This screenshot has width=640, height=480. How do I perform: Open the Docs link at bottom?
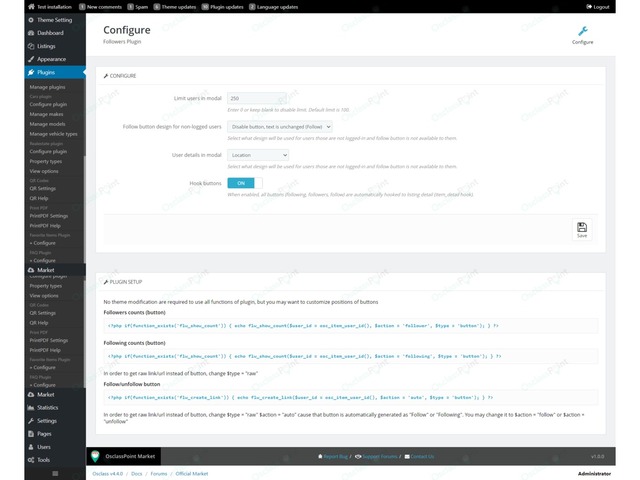point(137,473)
